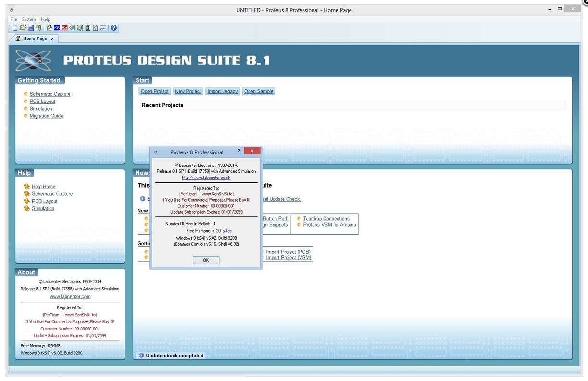Open PCB Layout under Getting Started
This screenshot has width=588, height=381.
42,102
